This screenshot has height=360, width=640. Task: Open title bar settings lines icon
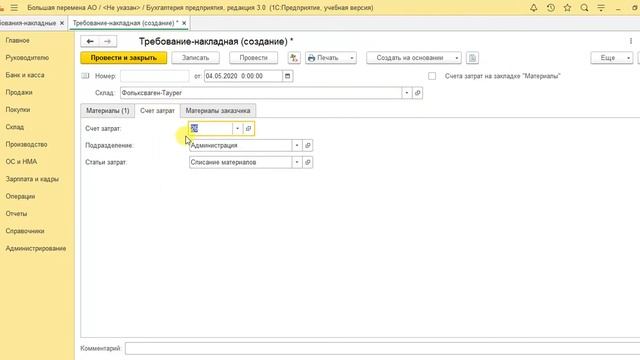[601, 8]
